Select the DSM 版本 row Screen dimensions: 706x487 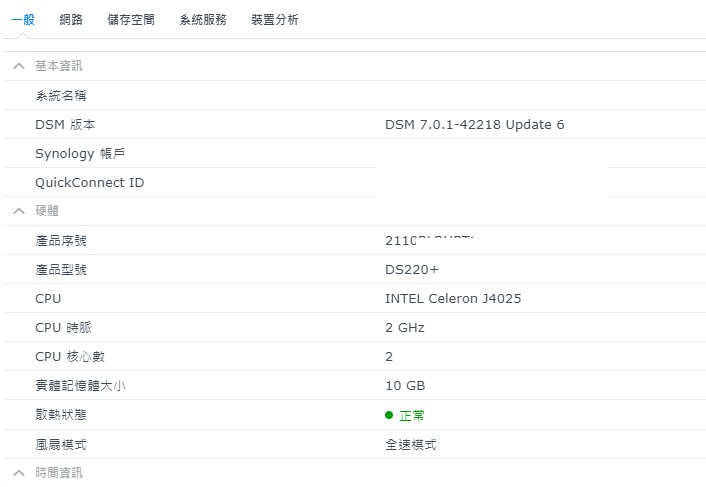(x=354, y=124)
